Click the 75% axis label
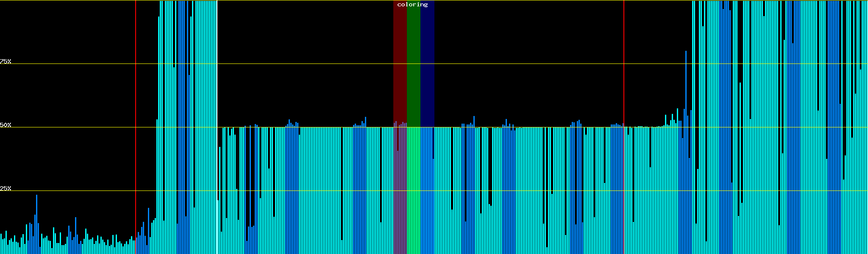Viewport: 868px width, 254px height. click(6, 61)
